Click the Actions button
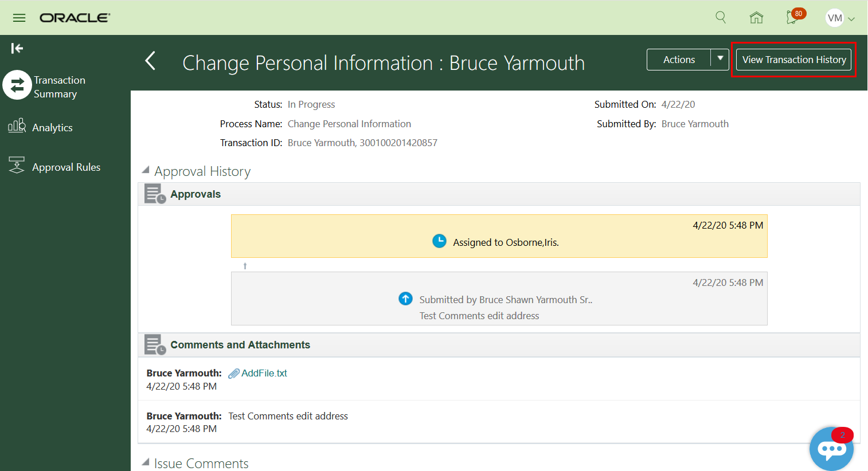The image size is (868, 471). pos(679,60)
